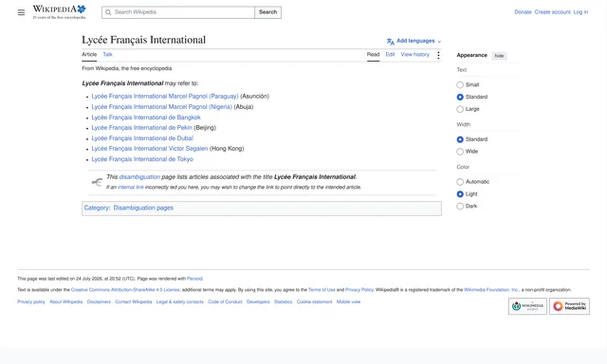This screenshot has height=364, width=607.
Task: Click the Disclaimers footer link
Action: pyautogui.click(x=99, y=301)
